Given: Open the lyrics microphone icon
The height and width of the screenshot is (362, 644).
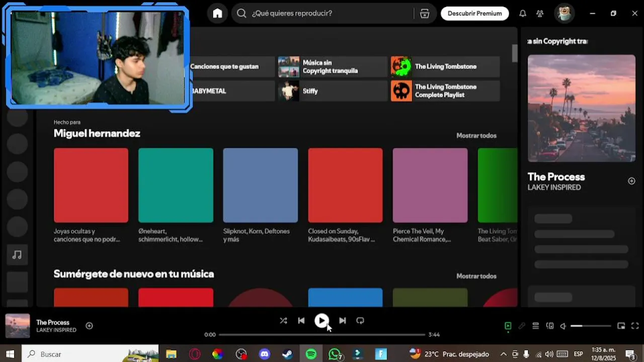Looking at the screenshot, I should tap(522, 326).
